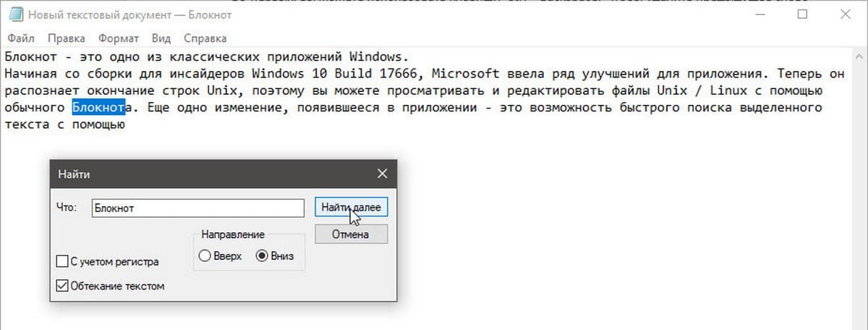Open the Вид menu
The width and height of the screenshot is (868, 330).
click(x=162, y=38)
